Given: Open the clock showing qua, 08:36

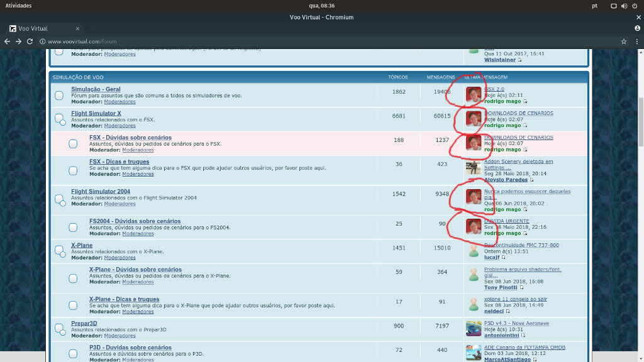Looking at the screenshot, I should click(321, 6).
